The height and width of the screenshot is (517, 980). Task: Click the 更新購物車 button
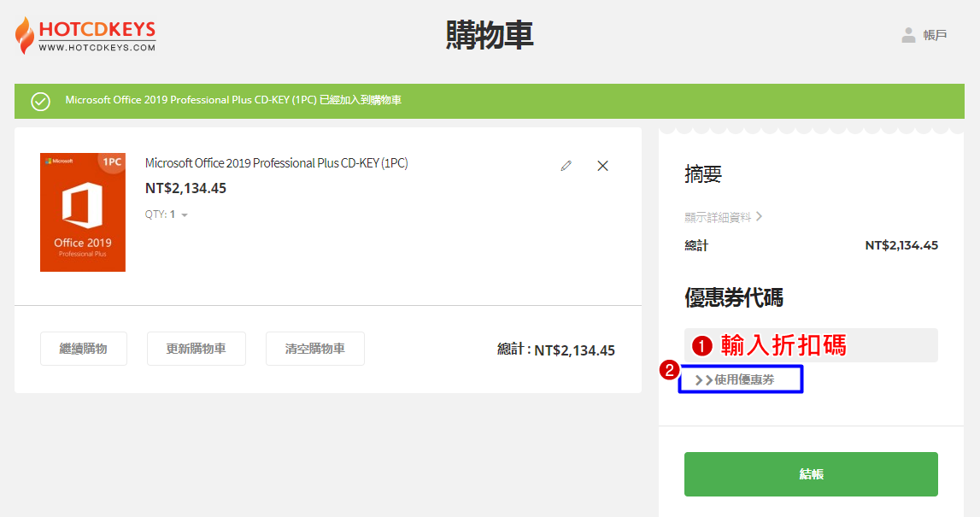click(197, 348)
